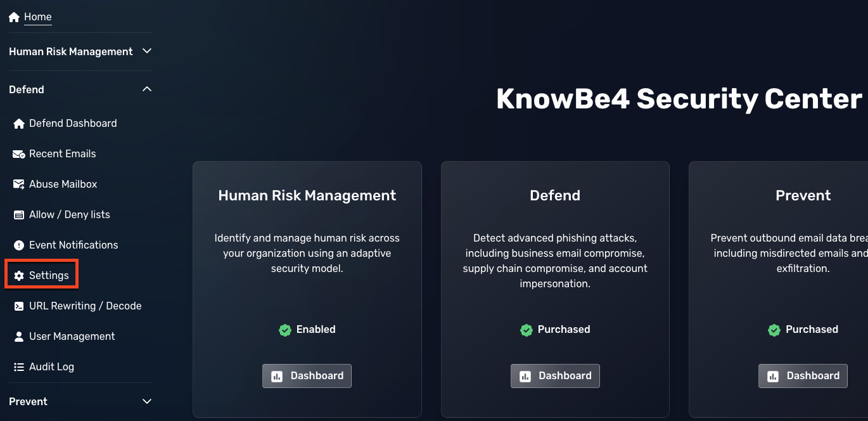868x421 pixels.
Task: Open User Management via the person icon
Action: click(x=19, y=336)
